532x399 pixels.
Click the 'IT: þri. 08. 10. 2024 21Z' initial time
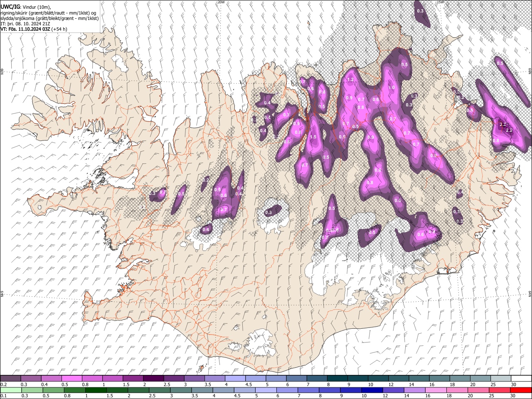26,24
